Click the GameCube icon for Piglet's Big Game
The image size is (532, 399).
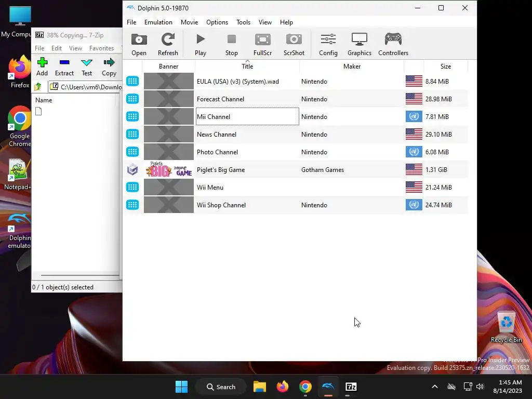pos(132,169)
